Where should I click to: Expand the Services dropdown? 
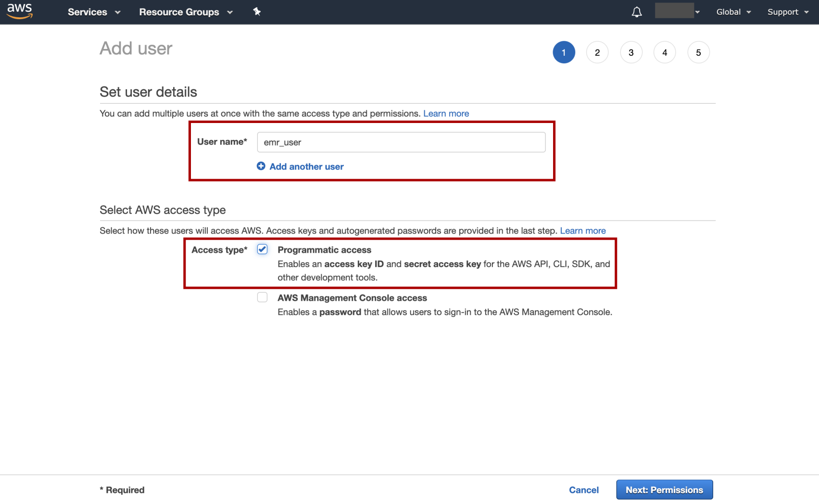94,12
